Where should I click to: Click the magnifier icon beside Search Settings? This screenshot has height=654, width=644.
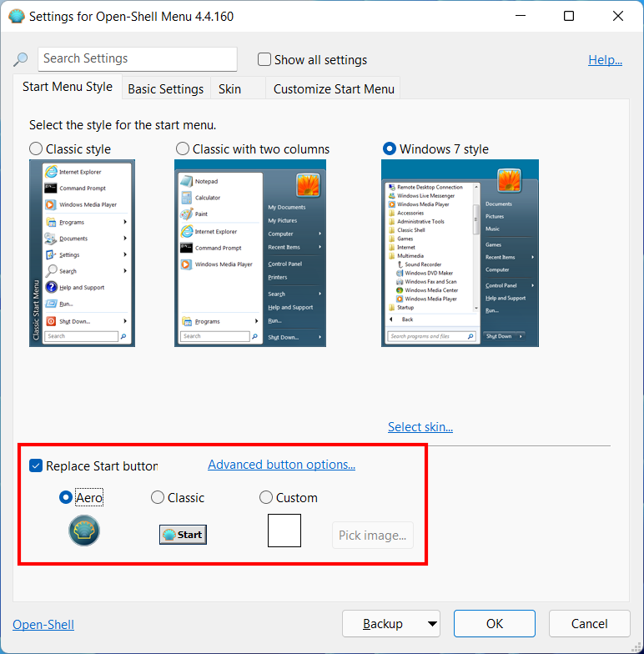coord(20,59)
